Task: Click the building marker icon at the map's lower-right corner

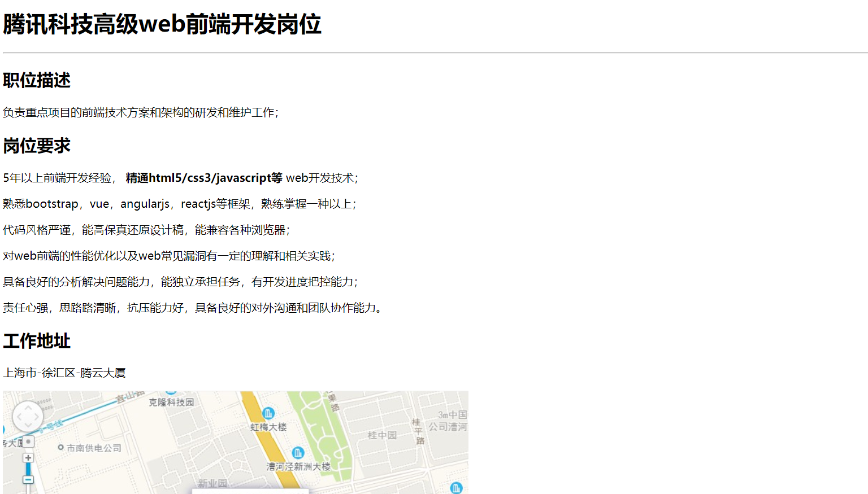Action: pyautogui.click(x=456, y=488)
